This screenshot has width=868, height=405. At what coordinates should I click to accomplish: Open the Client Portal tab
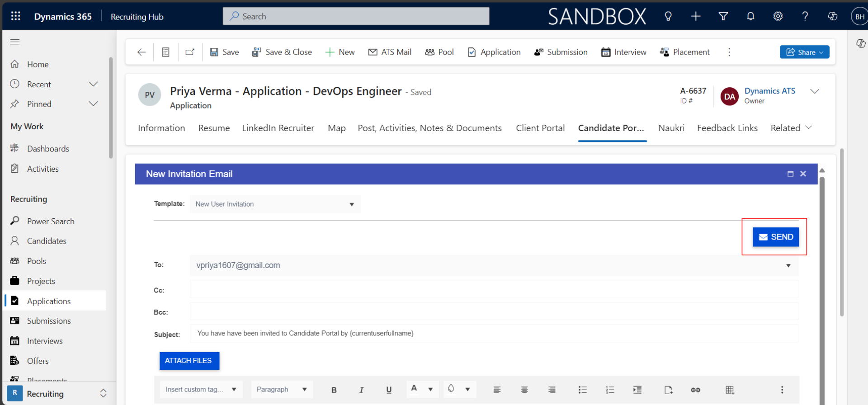540,128
